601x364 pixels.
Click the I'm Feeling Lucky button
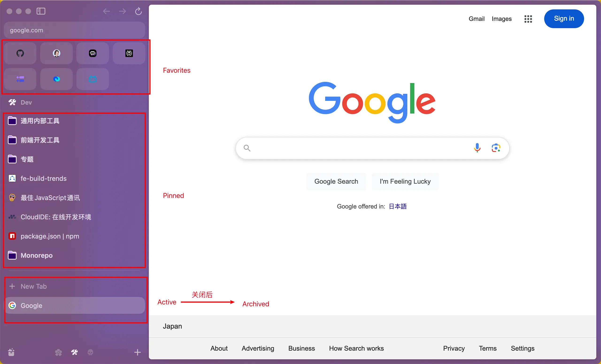405,181
